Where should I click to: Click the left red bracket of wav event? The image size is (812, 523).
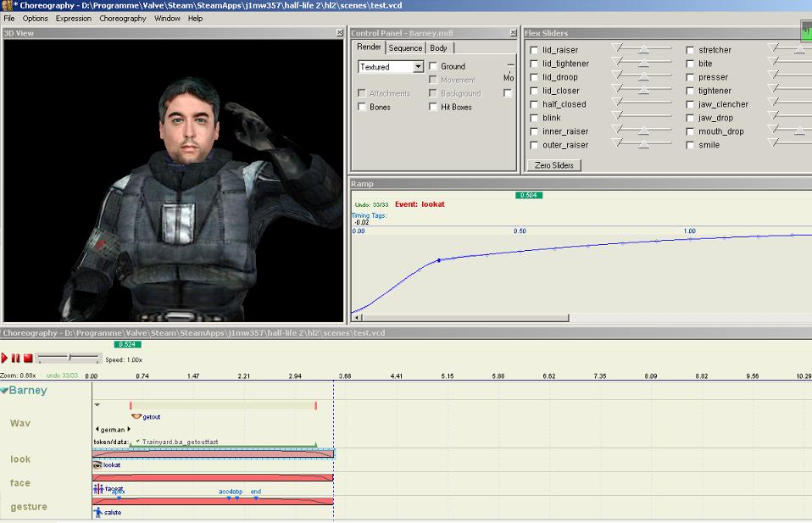[x=131, y=405]
